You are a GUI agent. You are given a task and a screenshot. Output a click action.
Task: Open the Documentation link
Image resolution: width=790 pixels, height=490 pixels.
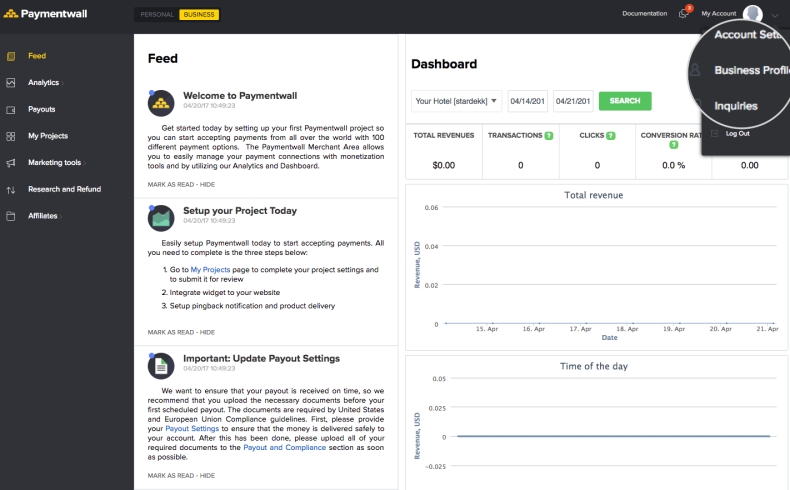click(x=644, y=14)
